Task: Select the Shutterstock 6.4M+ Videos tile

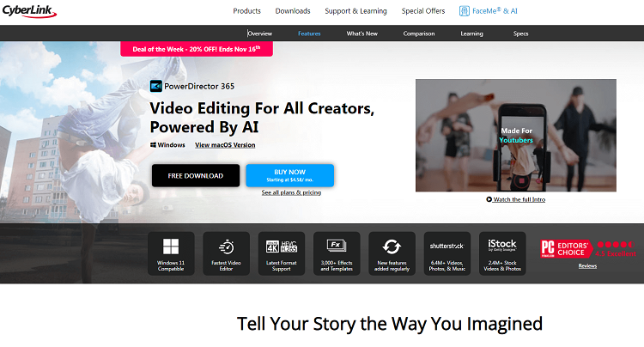Action: tap(447, 253)
